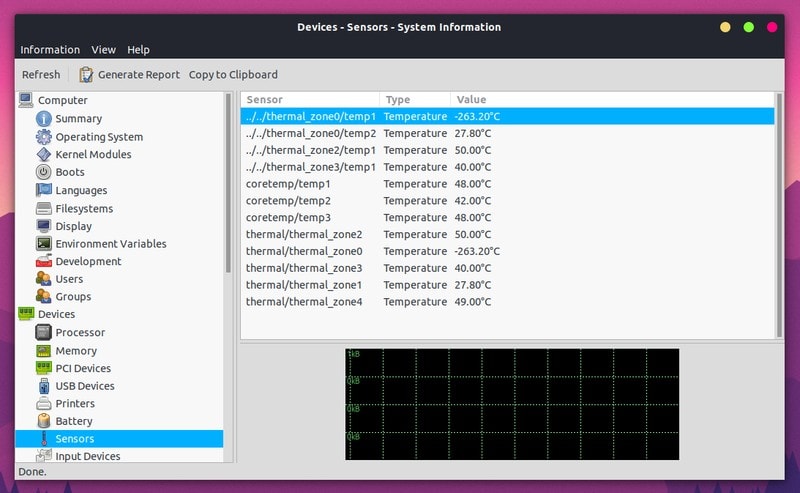Click Generate Report label in toolbar
Image resolution: width=800 pixels, height=493 pixels.
click(139, 75)
